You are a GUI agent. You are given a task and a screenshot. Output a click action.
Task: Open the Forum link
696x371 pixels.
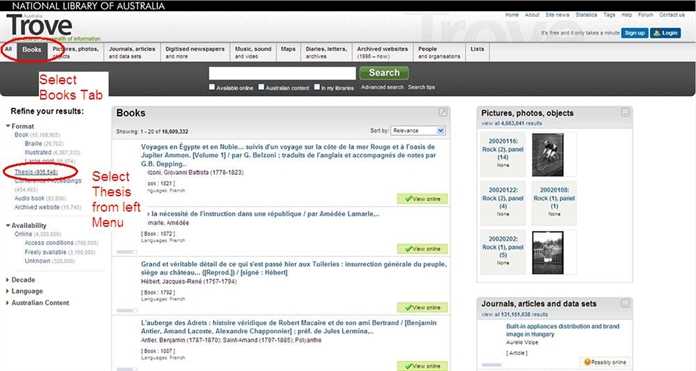pos(646,15)
